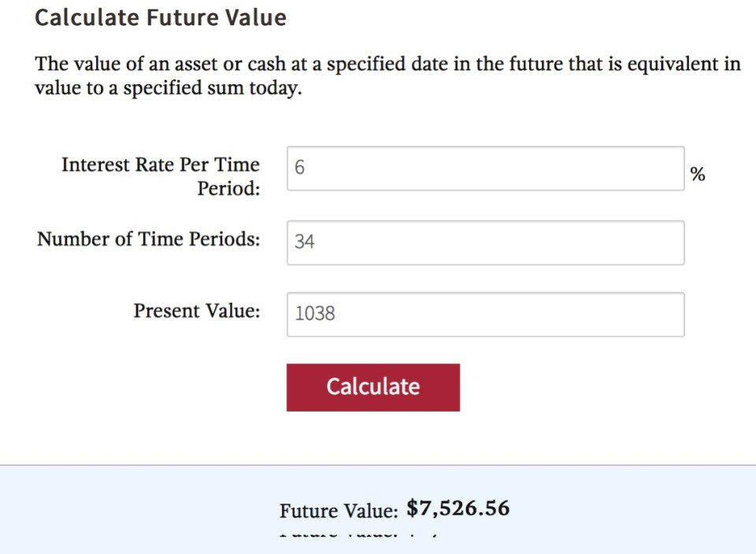Click the Future Value result label
The width and height of the screenshot is (756, 554).
[x=339, y=511]
